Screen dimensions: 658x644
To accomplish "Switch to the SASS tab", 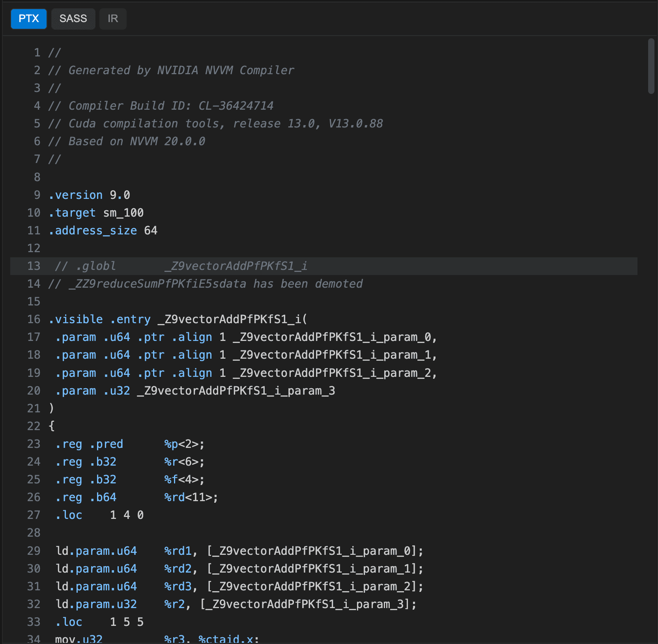I will pos(73,19).
